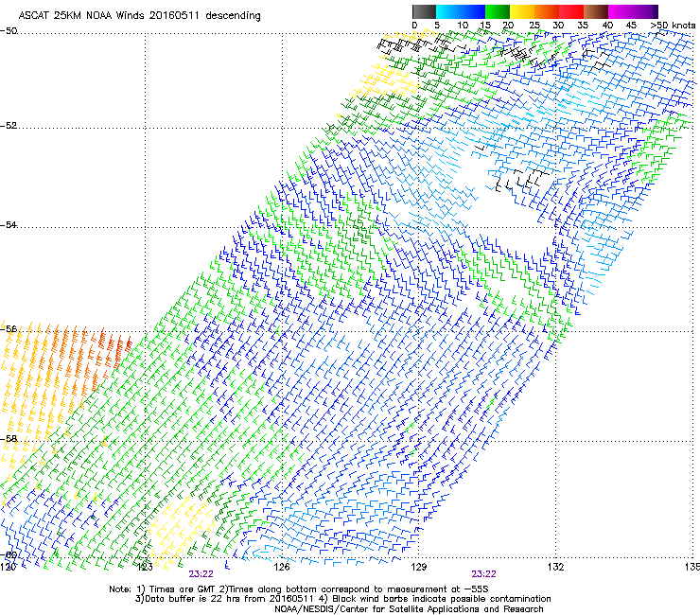
Task: Pick the yellow 20–25 knots legend color
Action: tap(522, 11)
